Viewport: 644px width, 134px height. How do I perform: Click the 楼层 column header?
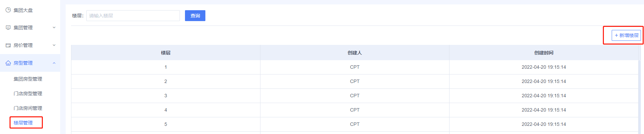click(166, 53)
